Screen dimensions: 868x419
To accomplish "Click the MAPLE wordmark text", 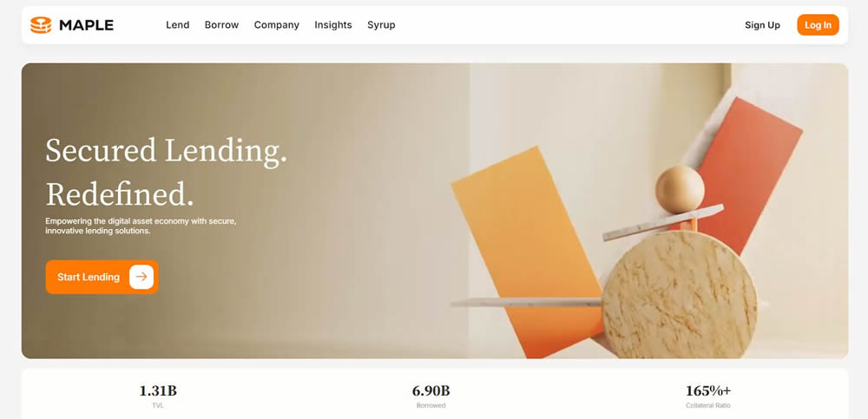I will point(86,25).
